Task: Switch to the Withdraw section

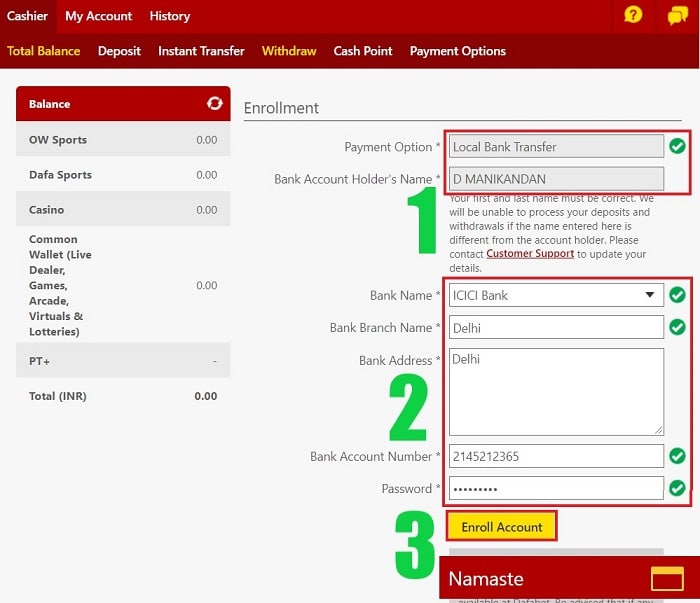Action: coord(289,51)
